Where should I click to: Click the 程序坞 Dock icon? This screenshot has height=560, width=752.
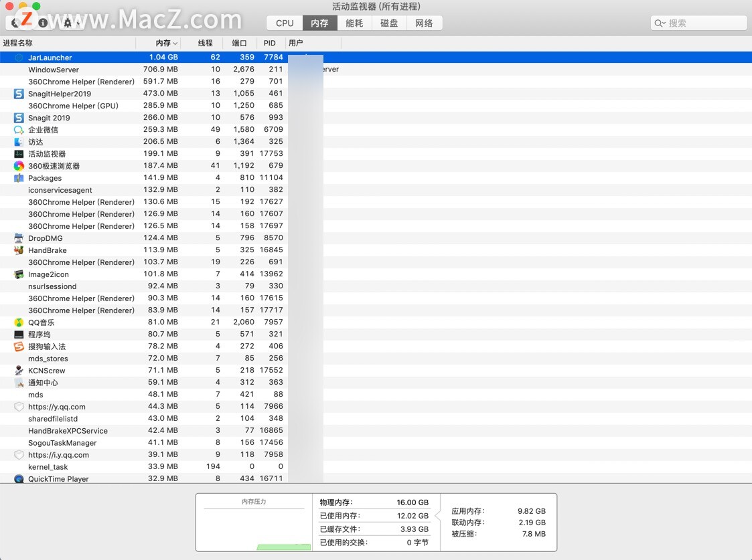19,335
